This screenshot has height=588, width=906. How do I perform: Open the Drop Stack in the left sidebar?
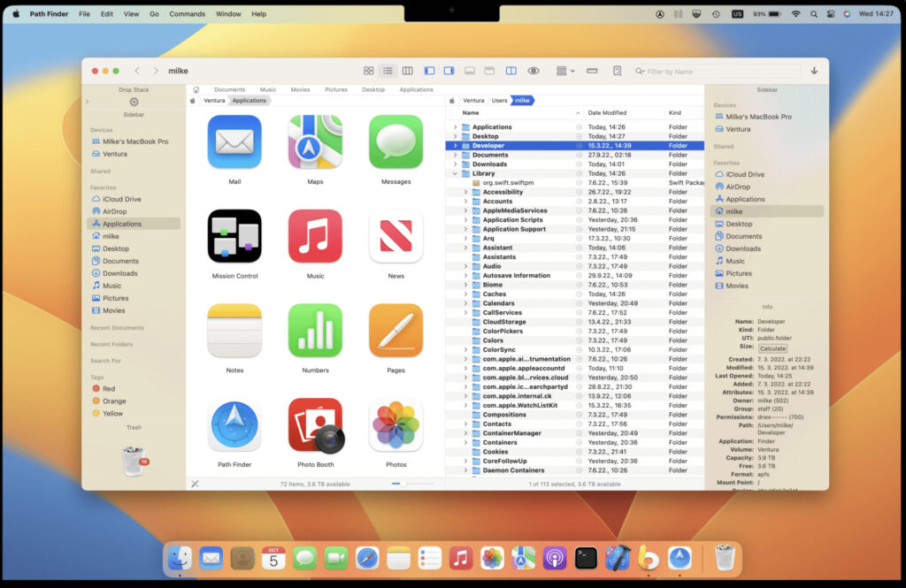(x=133, y=89)
